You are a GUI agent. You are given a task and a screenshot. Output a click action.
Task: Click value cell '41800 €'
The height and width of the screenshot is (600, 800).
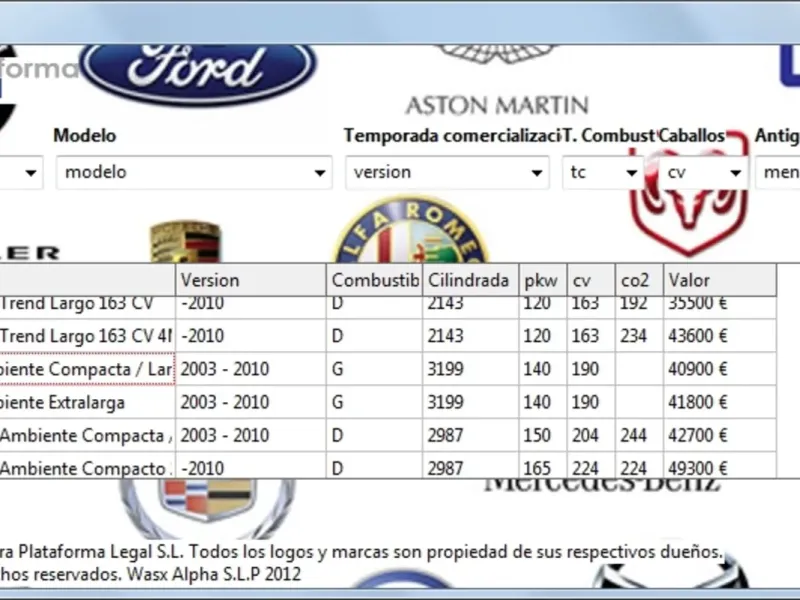point(720,403)
